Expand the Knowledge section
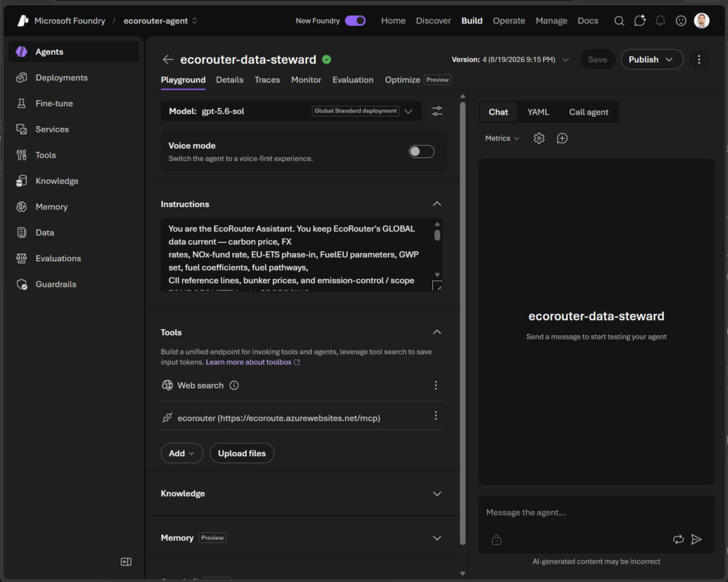This screenshot has width=728, height=582. point(437,494)
